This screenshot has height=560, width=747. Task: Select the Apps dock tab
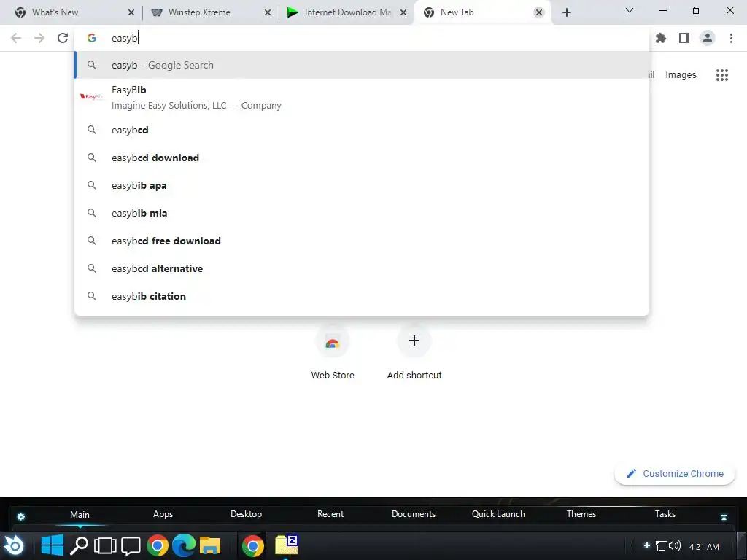[x=163, y=514]
